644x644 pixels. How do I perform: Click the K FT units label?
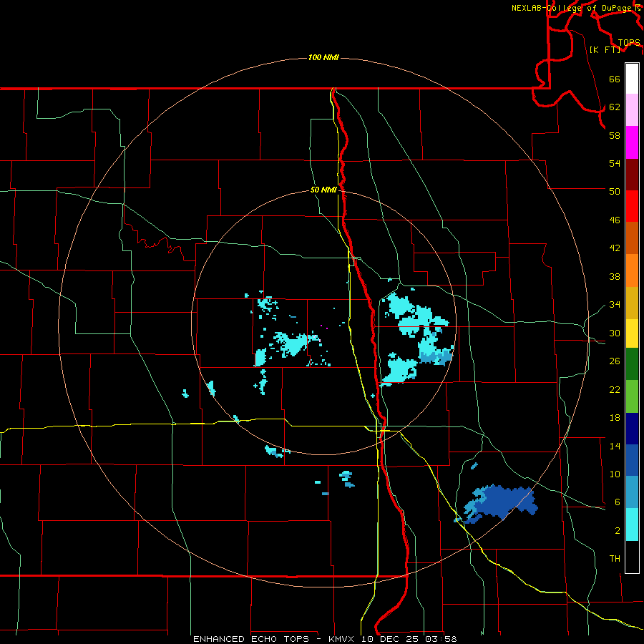[x=605, y=49]
